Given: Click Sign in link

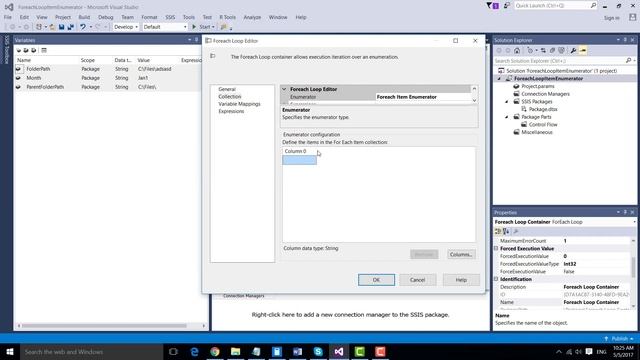Looking at the screenshot, I should [611, 18].
